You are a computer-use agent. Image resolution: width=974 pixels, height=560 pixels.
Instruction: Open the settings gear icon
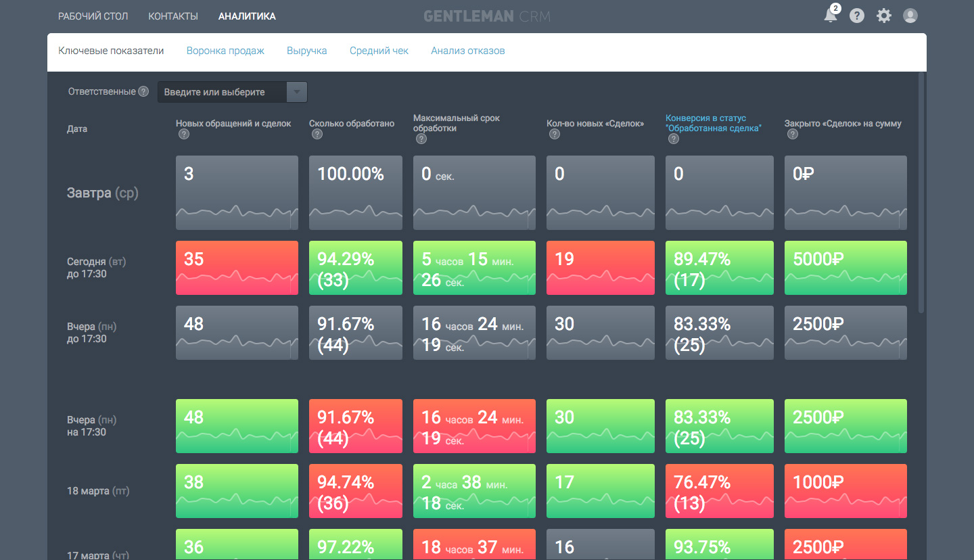point(883,15)
